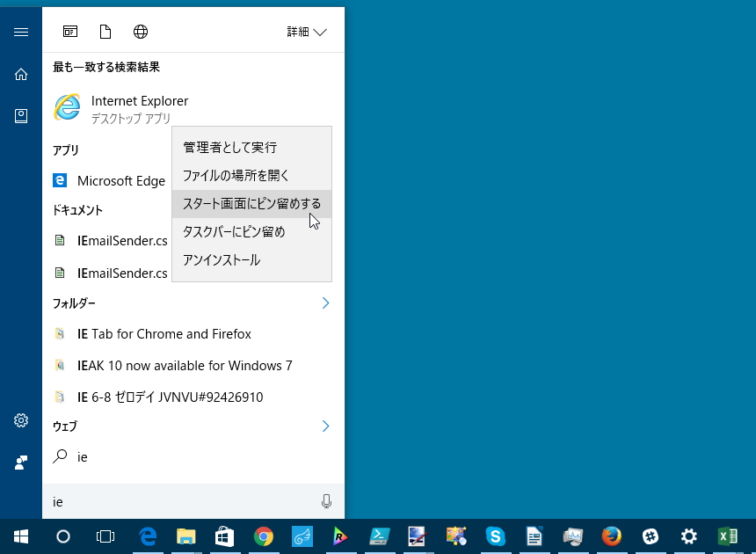Click the microphone icon for voice search
Viewport: 756px width, 554px height.
(x=326, y=500)
